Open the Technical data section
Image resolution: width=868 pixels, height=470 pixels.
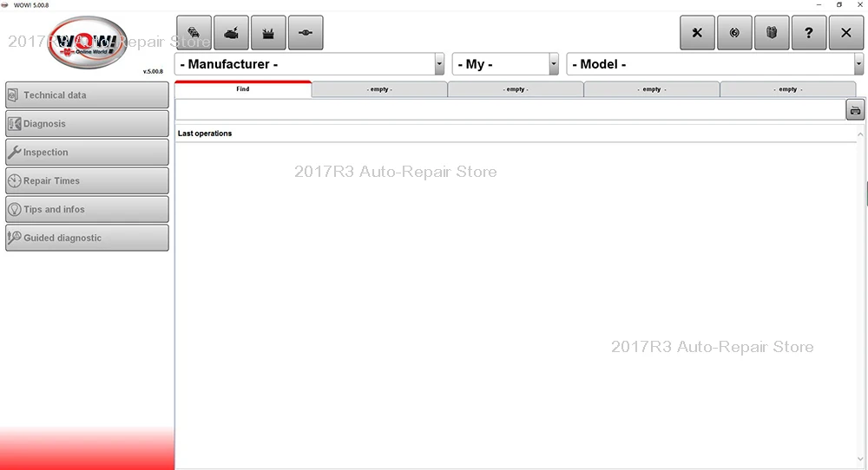click(x=87, y=95)
